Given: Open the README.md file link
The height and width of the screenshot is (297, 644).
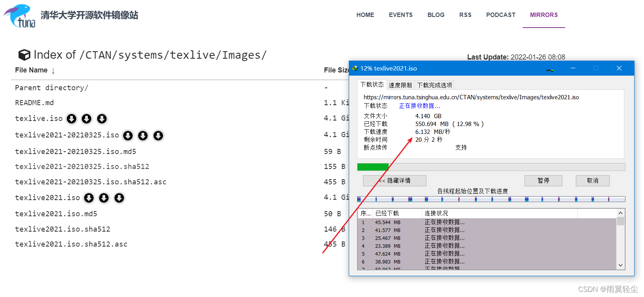Looking at the screenshot, I should click(34, 103).
